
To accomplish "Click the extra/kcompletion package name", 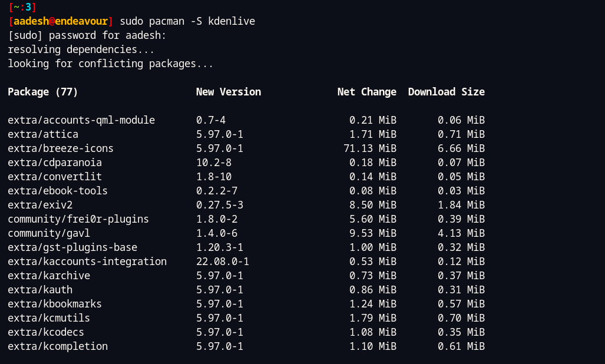I will coord(58,346).
